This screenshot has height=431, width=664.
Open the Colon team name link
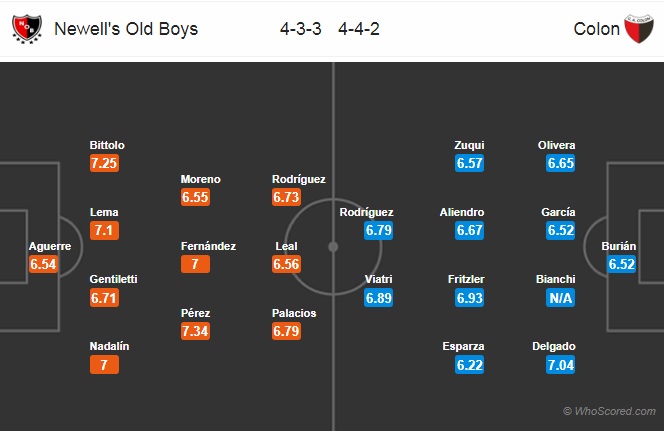pos(596,29)
